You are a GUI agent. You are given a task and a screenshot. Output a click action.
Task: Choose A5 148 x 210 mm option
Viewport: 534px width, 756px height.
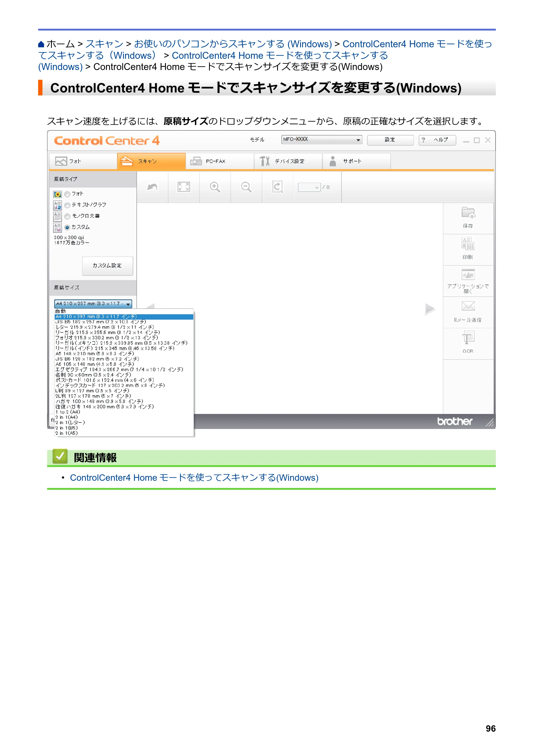pyautogui.click(x=124, y=354)
